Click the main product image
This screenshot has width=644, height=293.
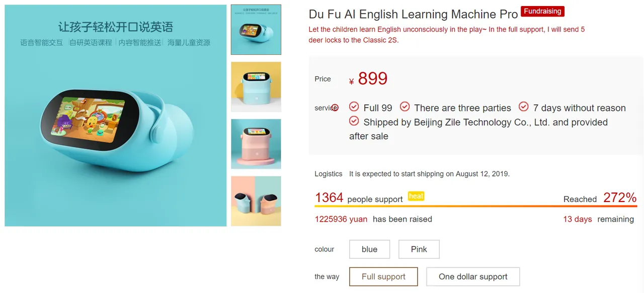pyautogui.click(x=116, y=116)
